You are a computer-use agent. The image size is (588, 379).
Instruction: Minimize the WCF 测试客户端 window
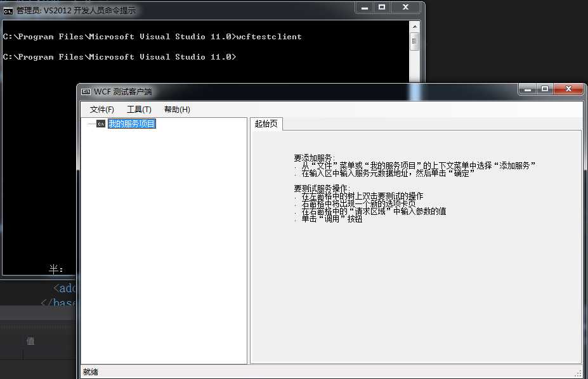(x=528, y=89)
